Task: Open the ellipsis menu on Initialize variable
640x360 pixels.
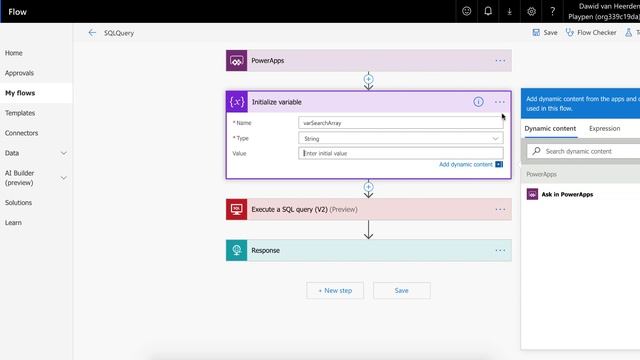Action: [500, 102]
